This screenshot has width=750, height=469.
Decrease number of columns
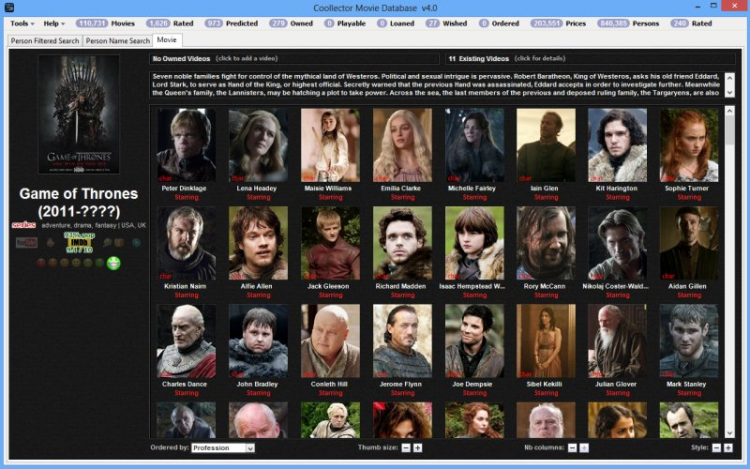[572, 448]
